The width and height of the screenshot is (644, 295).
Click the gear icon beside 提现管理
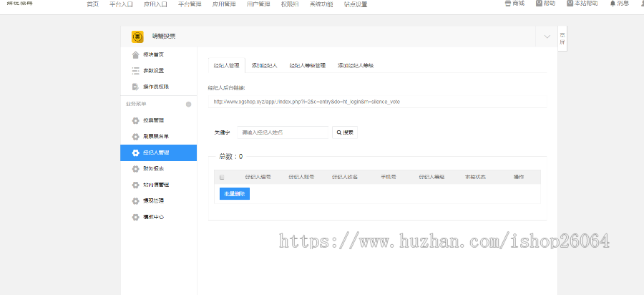pos(135,201)
